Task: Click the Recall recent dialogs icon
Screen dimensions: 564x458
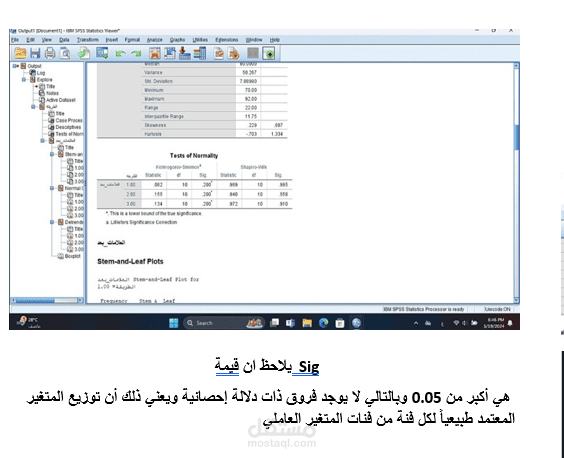Action: click(102, 53)
